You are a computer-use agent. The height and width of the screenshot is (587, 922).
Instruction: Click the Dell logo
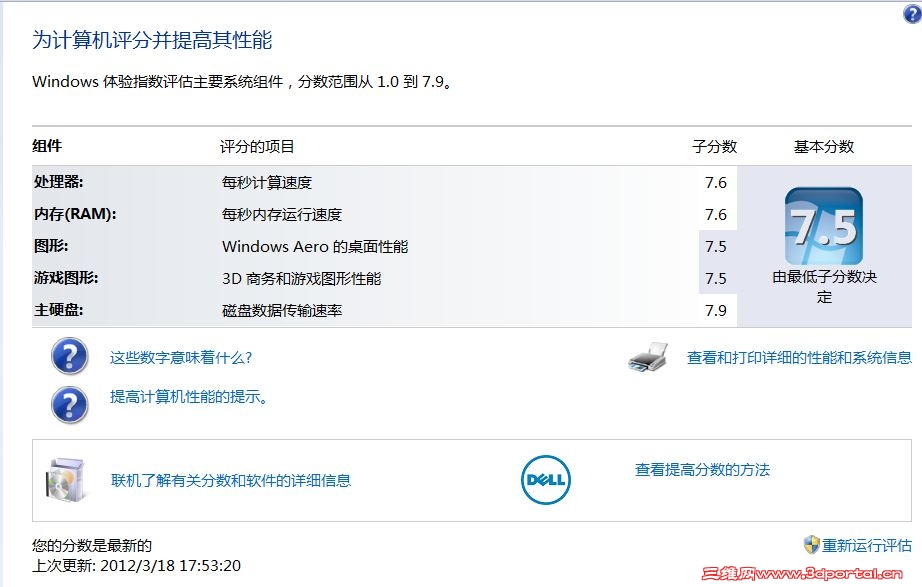545,481
